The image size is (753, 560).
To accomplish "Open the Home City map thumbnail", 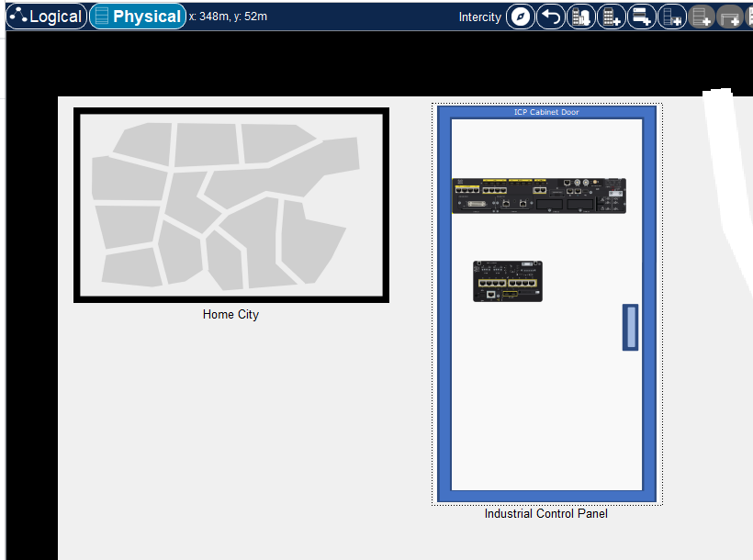I will tap(231, 205).
